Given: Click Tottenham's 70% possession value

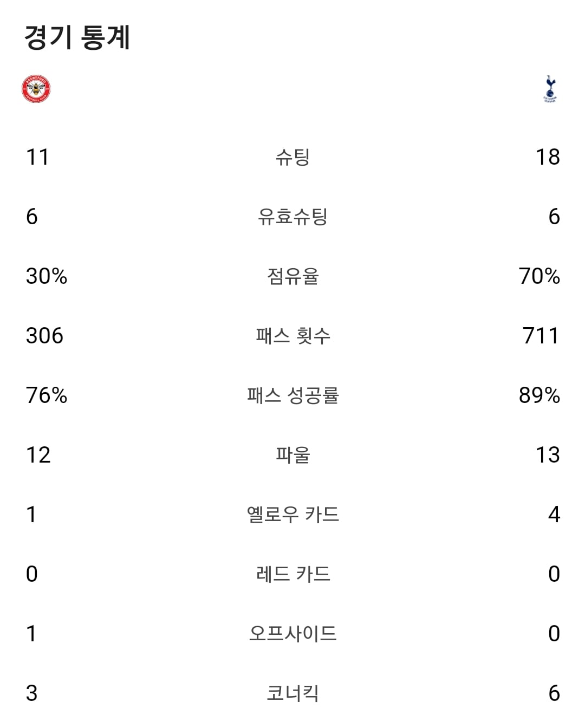Looking at the screenshot, I should point(539,276).
